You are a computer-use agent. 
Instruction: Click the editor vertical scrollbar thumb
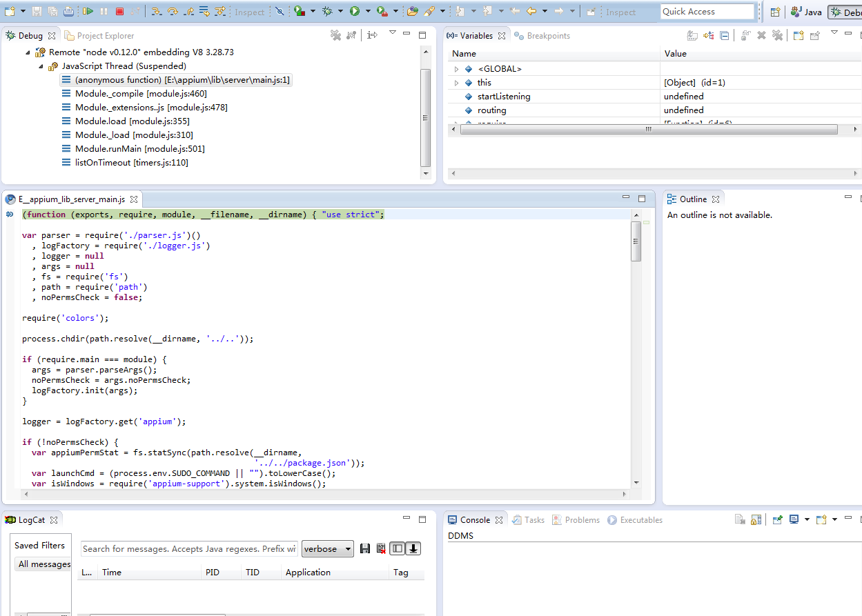636,241
